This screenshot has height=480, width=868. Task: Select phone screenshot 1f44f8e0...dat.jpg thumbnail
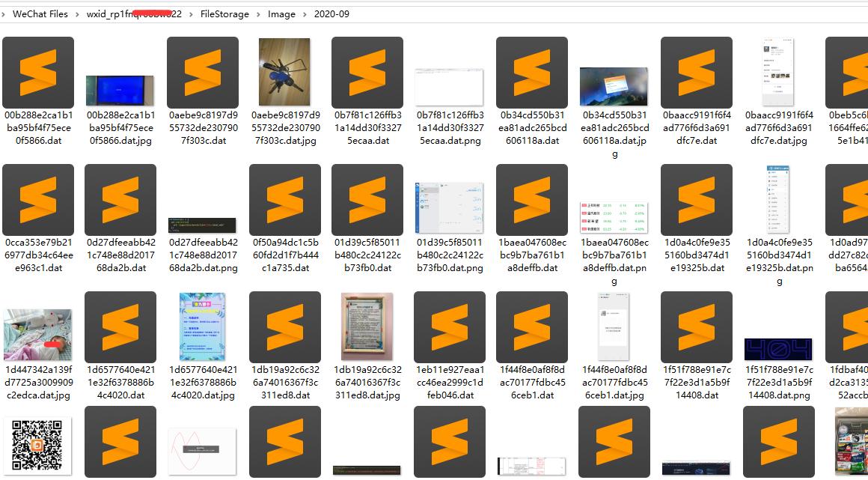614,326
